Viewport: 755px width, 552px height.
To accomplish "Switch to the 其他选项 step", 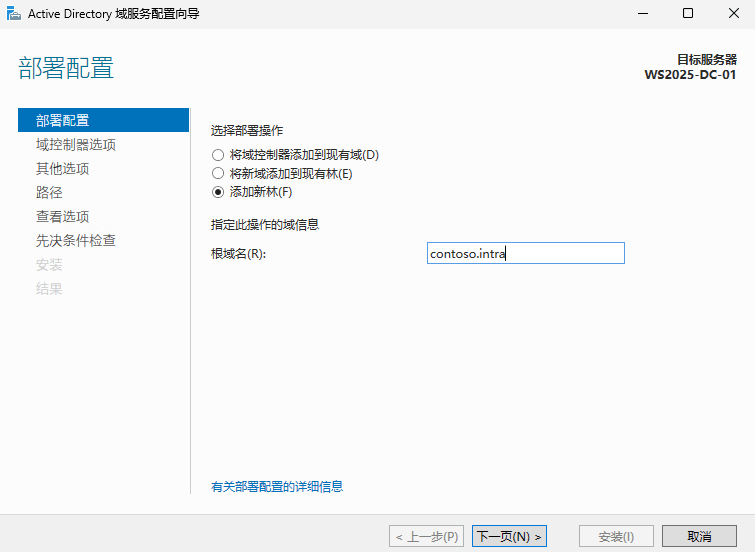I will 62,168.
